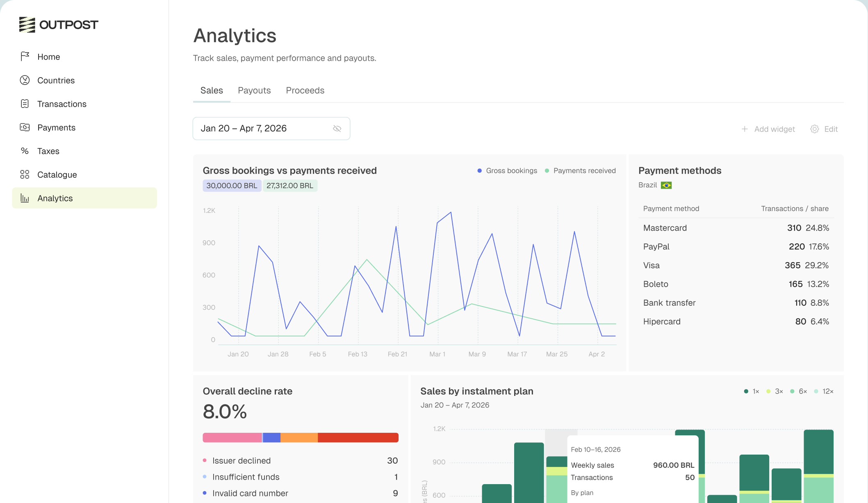Select the Mastercard row
868x503 pixels.
[736, 228]
